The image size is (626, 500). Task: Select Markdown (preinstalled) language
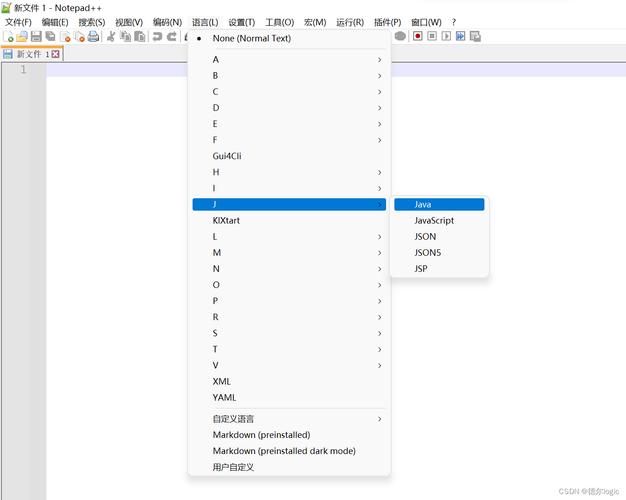coord(289,435)
